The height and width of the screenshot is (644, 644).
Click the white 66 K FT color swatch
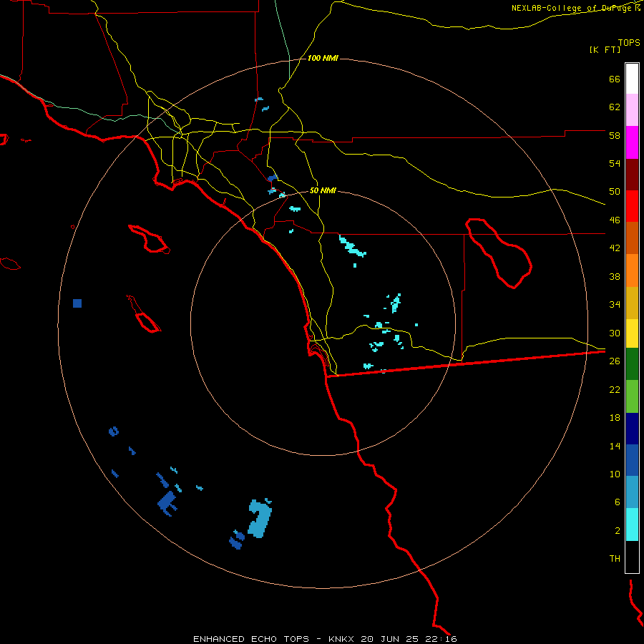point(632,79)
